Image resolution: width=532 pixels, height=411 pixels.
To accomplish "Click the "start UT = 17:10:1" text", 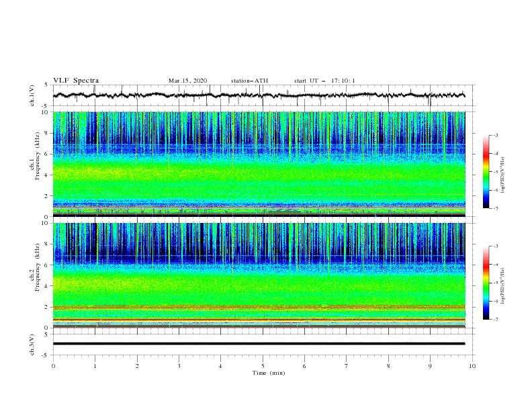I will [324, 81].
